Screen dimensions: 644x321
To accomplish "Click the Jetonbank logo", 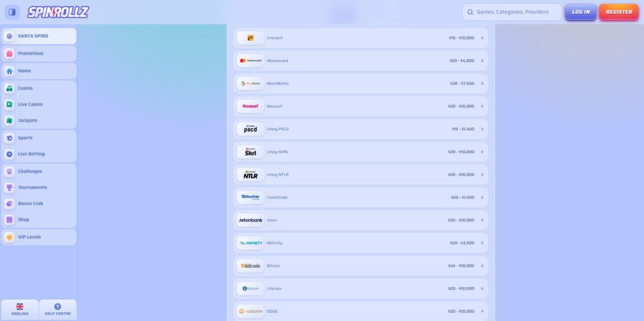I will point(250,220).
